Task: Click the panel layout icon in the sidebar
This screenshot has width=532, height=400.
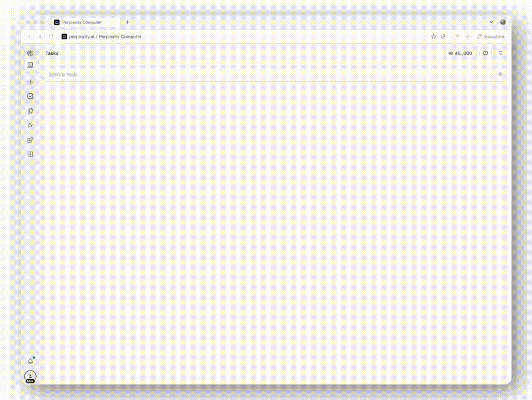Action: tap(30, 154)
